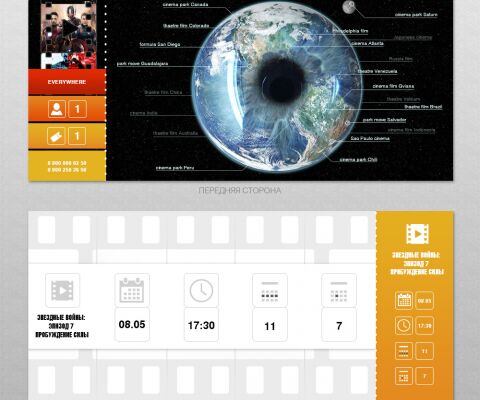Choose Philadelphia film label

pyautogui.click(x=350, y=31)
